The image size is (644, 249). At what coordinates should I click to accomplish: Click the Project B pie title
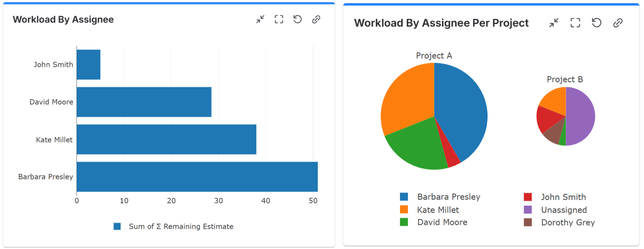point(565,79)
